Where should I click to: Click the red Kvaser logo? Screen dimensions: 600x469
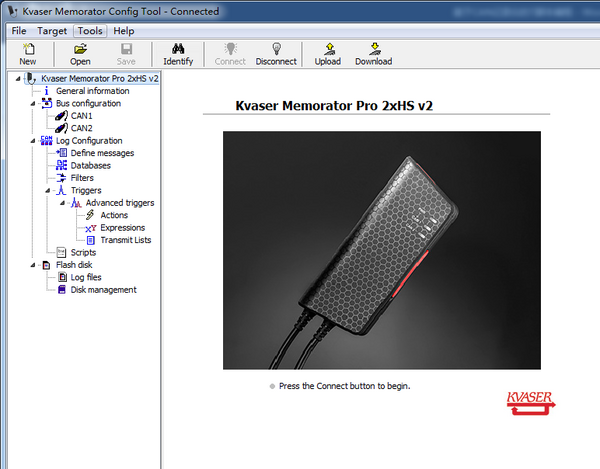point(531,403)
